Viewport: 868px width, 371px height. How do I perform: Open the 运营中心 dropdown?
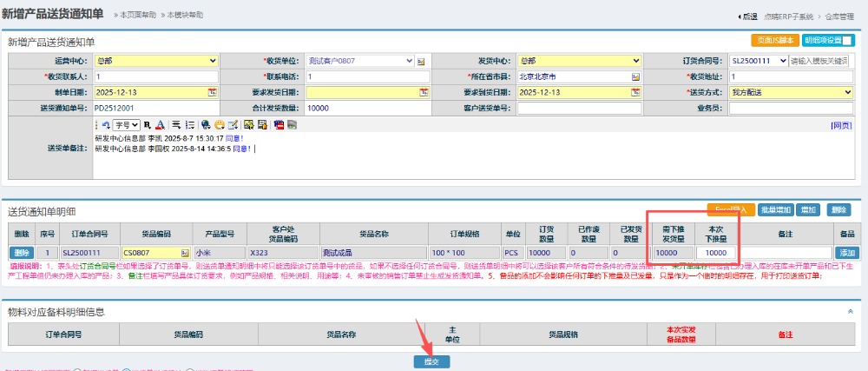pyautogui.click(x=156, y=61)
